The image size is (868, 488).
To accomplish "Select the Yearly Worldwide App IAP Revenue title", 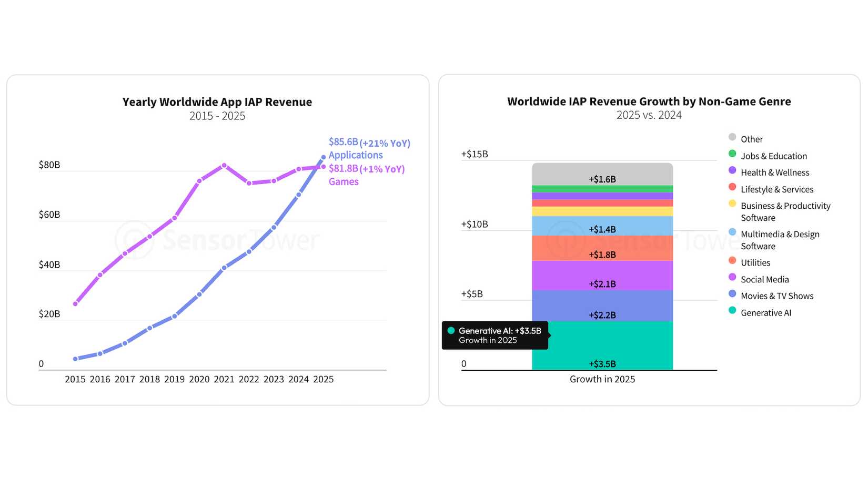I will tap(217, 101).
